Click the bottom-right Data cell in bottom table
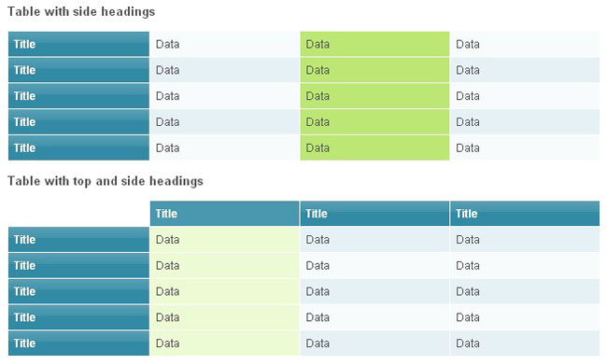The height and width of the screenshot is (364, 607). [x=525, y=343]
